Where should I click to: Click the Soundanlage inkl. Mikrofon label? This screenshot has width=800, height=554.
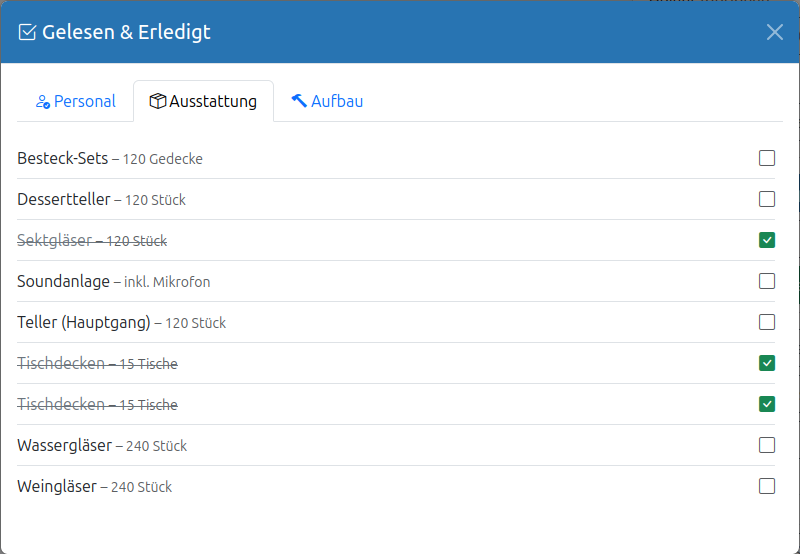point(114,282)
